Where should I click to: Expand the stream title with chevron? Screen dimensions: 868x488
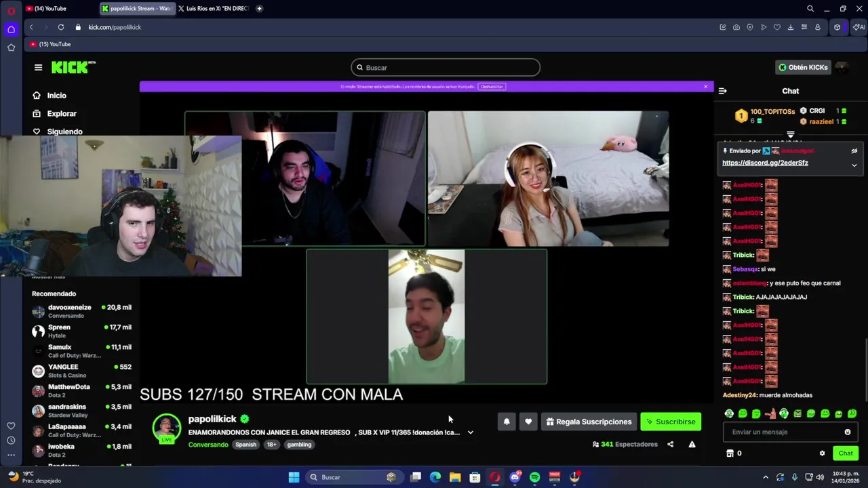[x=471, y=432]
